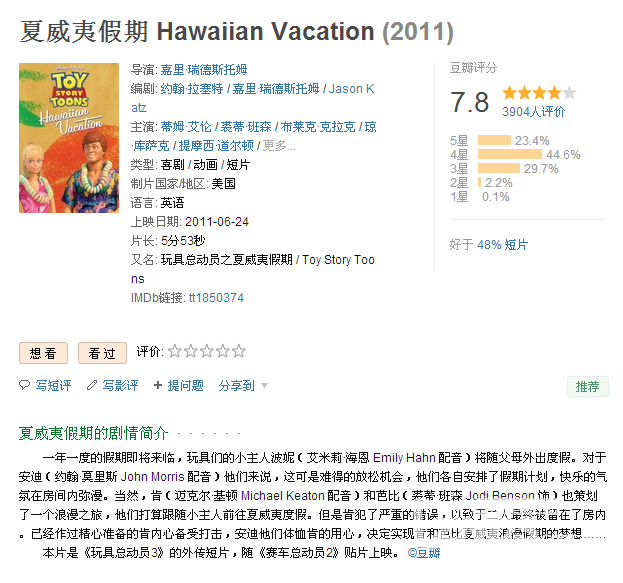Expand the 分享到 dropdown arrow
This screenshot has height=583, width=623.
click(x=264, y=385)
